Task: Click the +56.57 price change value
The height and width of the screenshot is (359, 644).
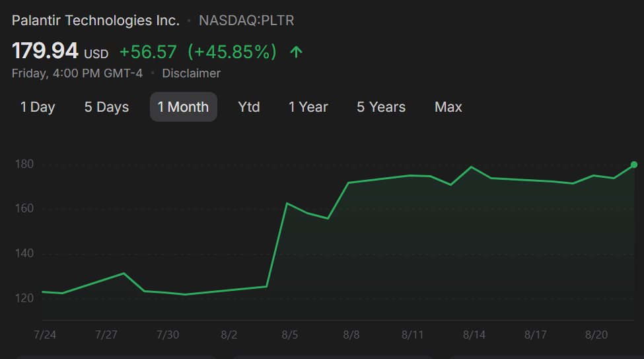Action: (148, 52)
